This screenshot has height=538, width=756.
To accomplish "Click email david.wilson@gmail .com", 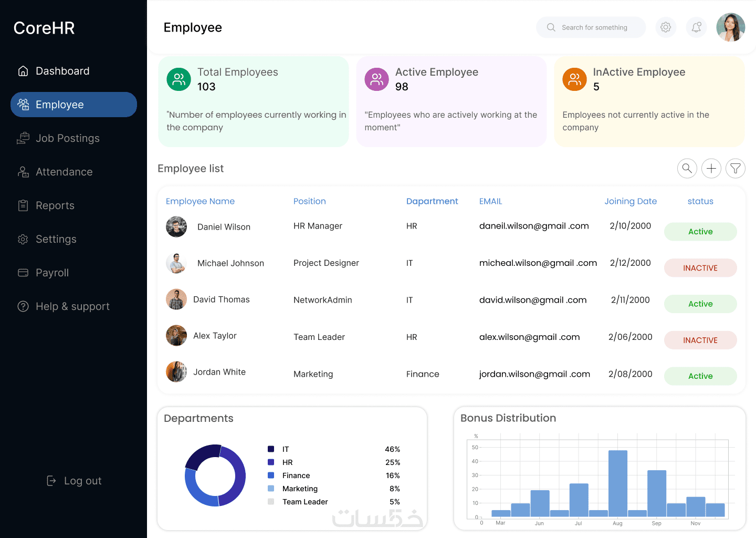I will point(533,300).
